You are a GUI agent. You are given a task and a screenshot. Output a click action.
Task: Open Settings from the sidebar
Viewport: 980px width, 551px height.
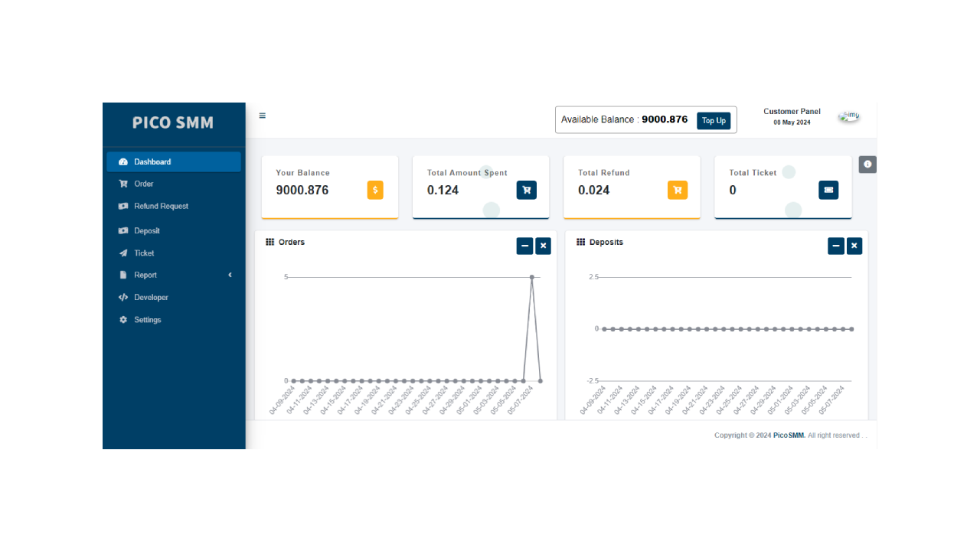coord(174,320)
